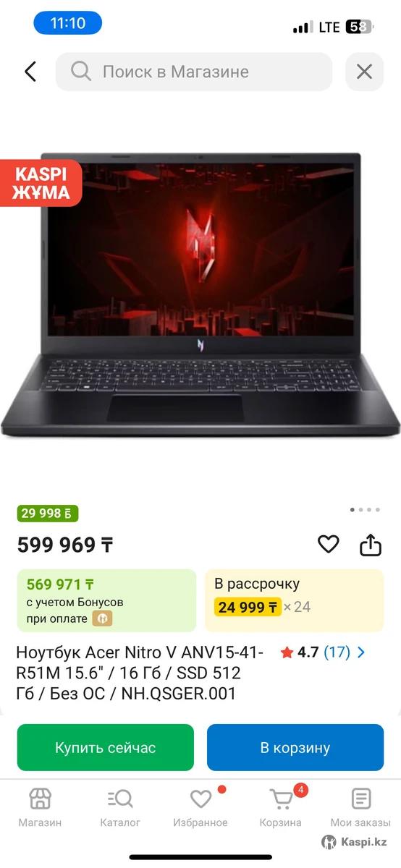
Task: Tap the 29 998 bonus badge
Action: coord(48,514)
